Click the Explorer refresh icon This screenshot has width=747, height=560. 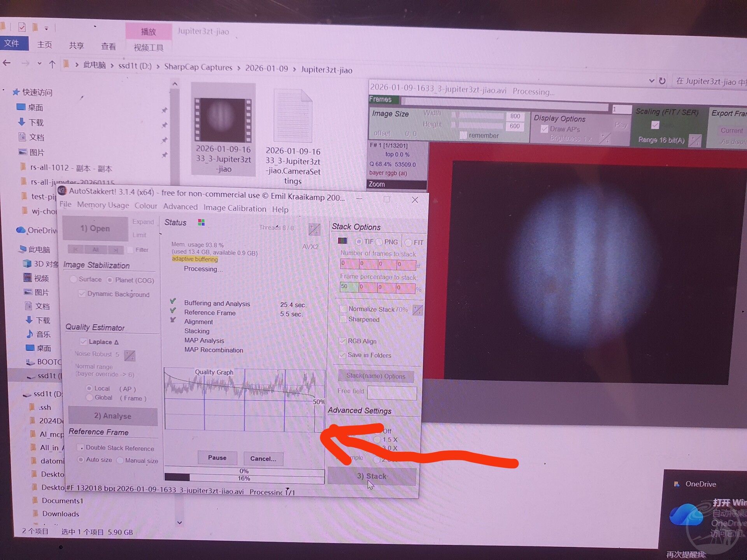pyautogui.click(x=662, y=81)
